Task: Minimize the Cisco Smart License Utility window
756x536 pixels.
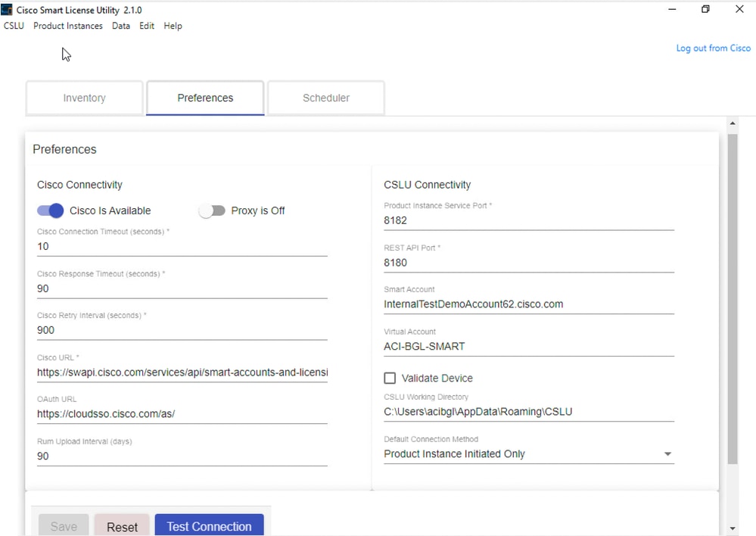Action: [x=672, y=9]
